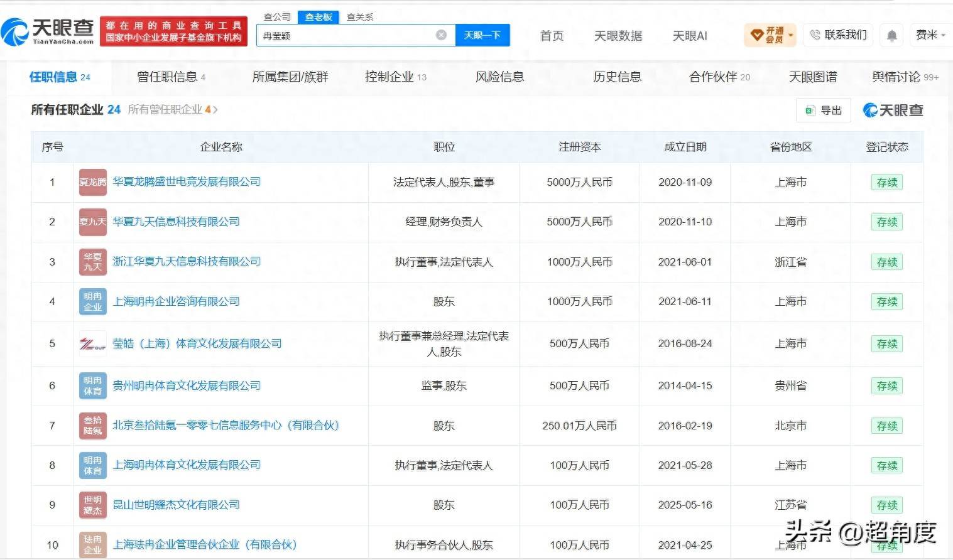Open the 风险信息 tab
This screenshot has width=953, height=560.
[x=500, y=77]
